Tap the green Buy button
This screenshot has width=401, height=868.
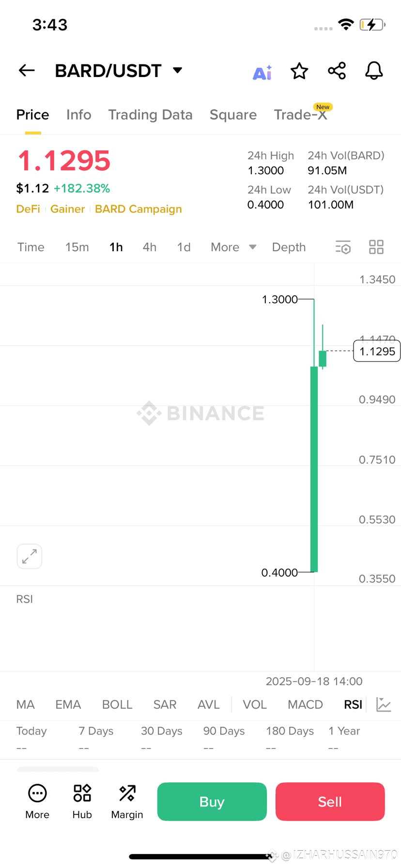pos(212,802)
